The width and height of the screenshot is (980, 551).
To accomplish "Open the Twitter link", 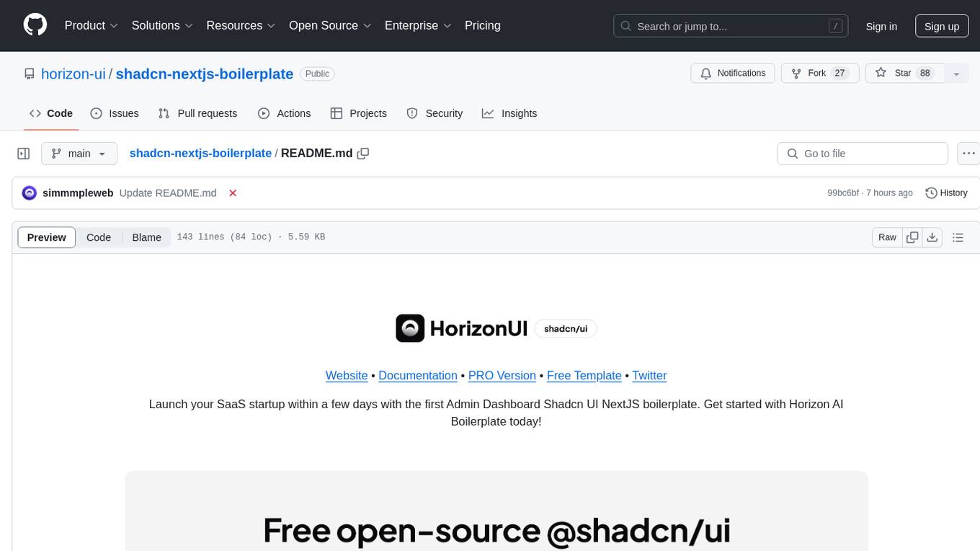I will [x=649, y=376].
